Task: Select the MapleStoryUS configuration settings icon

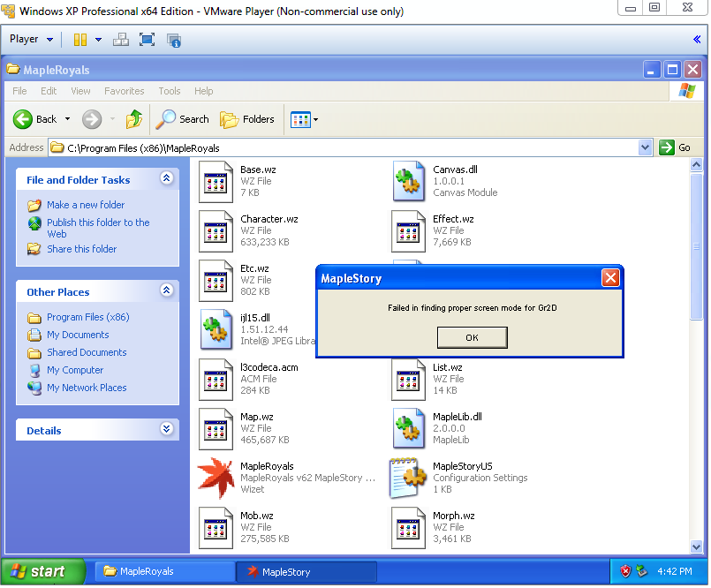Action: click(x=409, y=478)
